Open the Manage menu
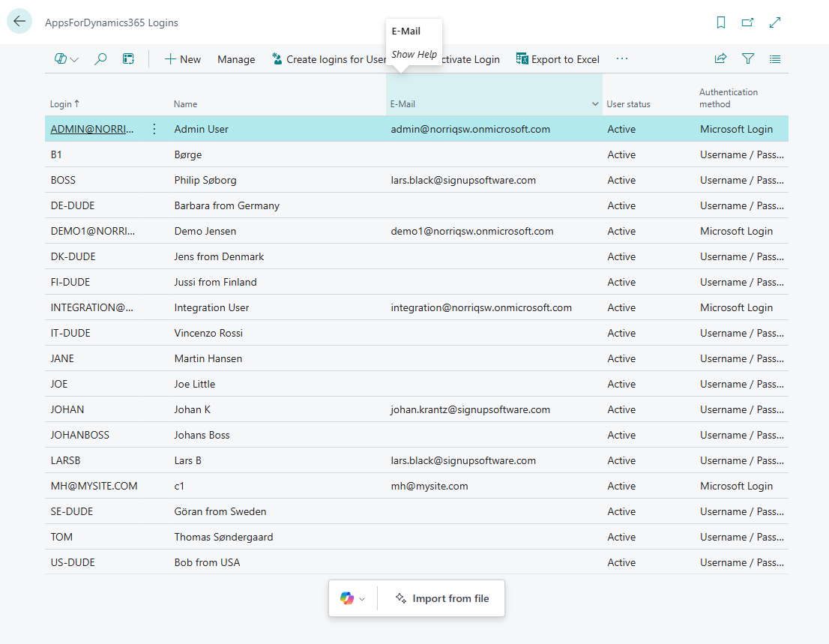 236,59
